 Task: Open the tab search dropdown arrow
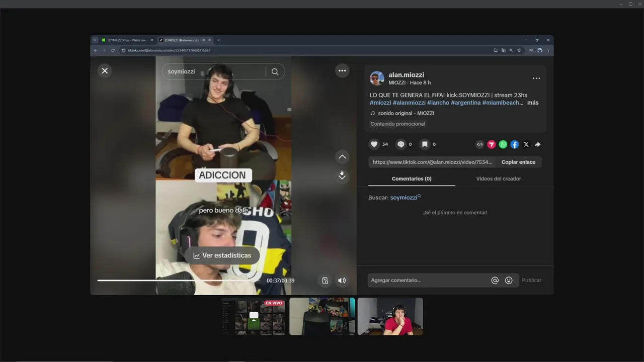95,40
